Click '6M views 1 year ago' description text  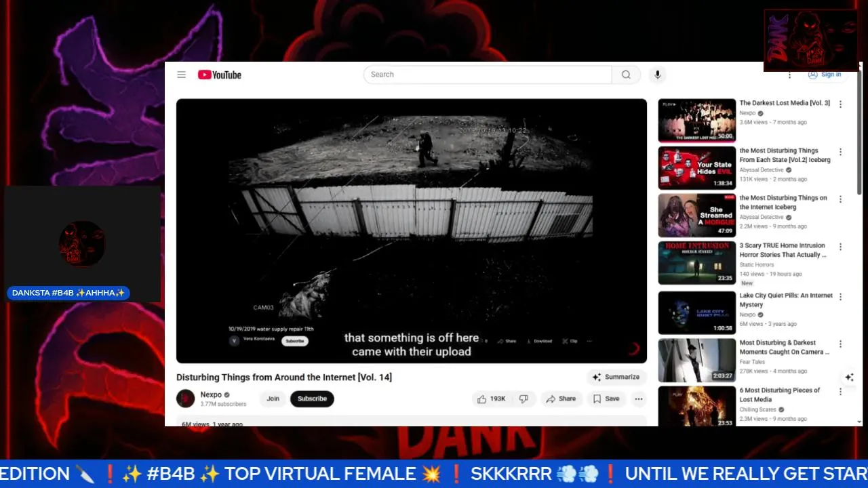212,424
